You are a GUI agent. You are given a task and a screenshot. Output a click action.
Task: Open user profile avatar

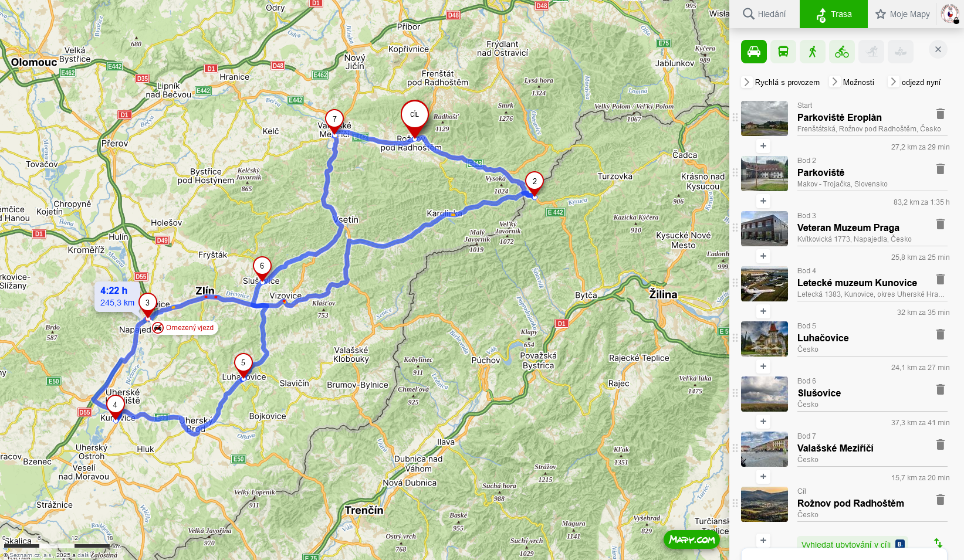point(950,13)
